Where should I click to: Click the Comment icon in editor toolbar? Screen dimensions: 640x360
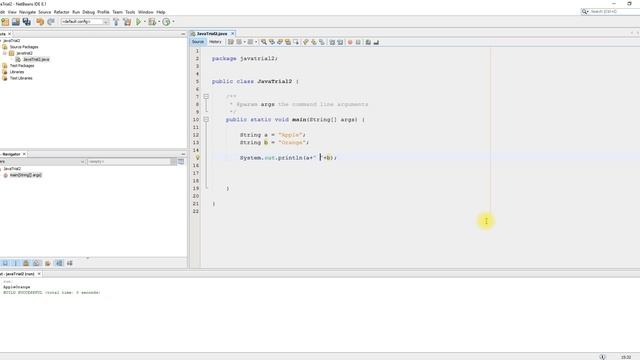368,42
